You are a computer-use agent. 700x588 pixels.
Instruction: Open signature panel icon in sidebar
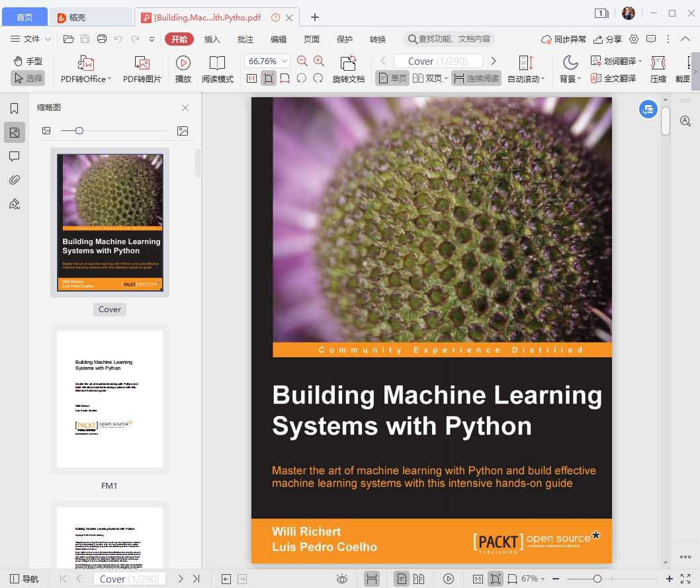pyautogui.click(x=15, y=204)
